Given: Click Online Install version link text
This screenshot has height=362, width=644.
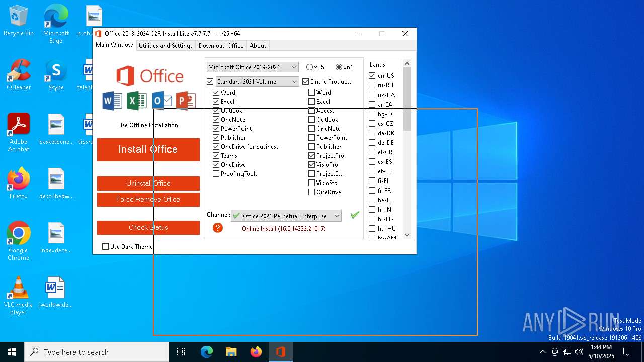Looking at the screenshot, I should 283,228.
